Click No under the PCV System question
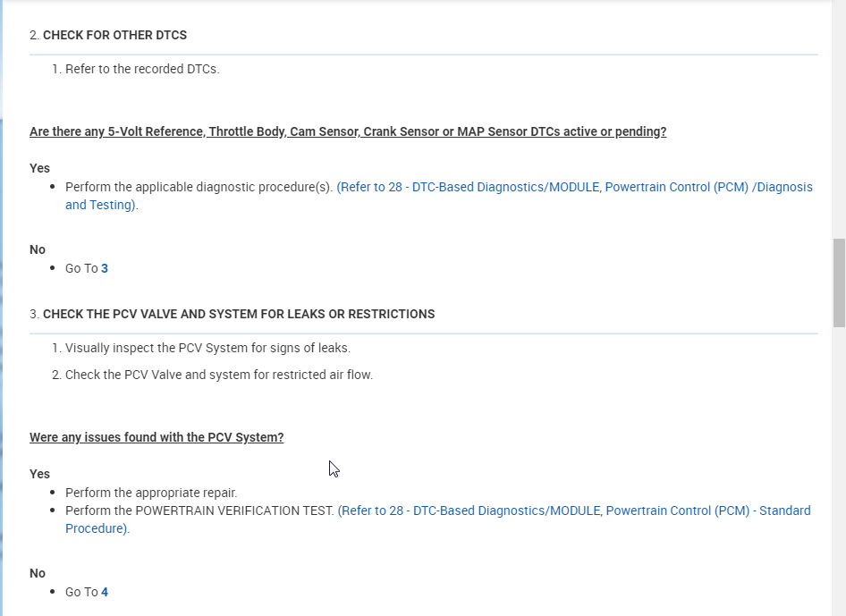Screen dimensions: 846x616 click(x=38, y=573)
